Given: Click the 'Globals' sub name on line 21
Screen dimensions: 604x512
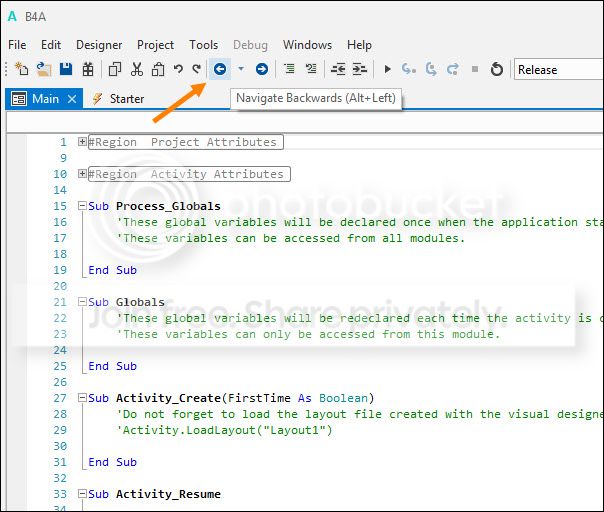Looking at the screenshot, I should [x=140, y=302].
